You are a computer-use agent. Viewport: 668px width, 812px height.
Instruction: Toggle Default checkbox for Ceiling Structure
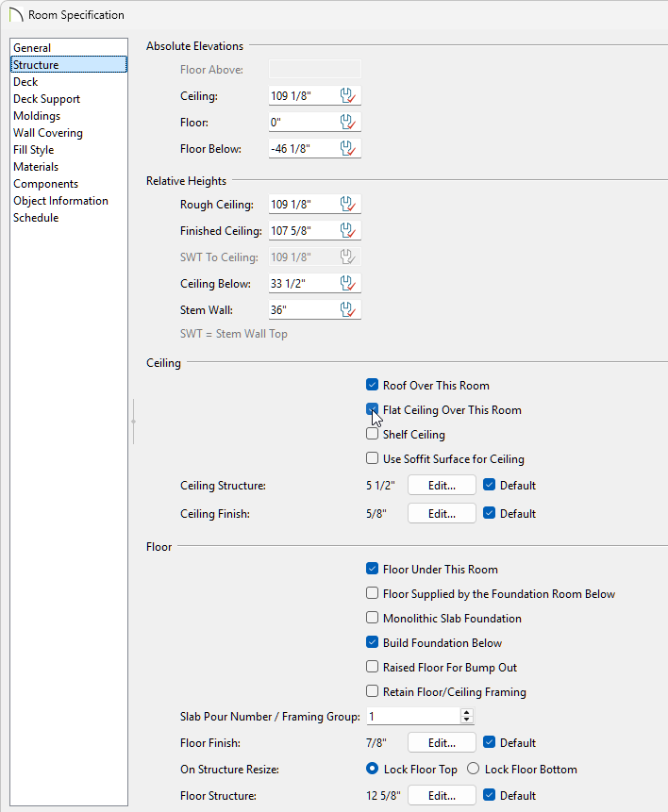[490, 485]
